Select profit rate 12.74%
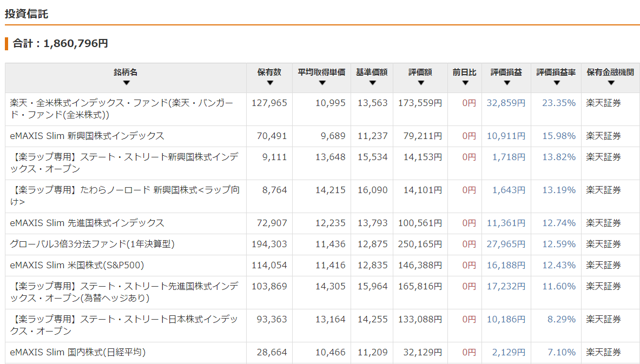The height and width of the screenshot is (364, 640). (559, 223)
